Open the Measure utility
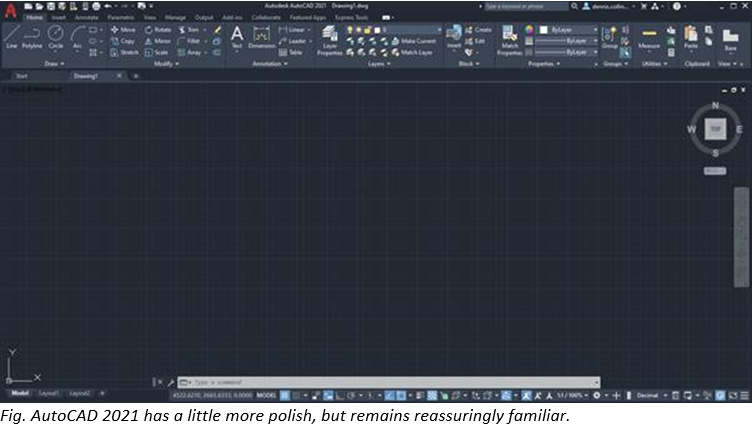 (x=649, y=38)
